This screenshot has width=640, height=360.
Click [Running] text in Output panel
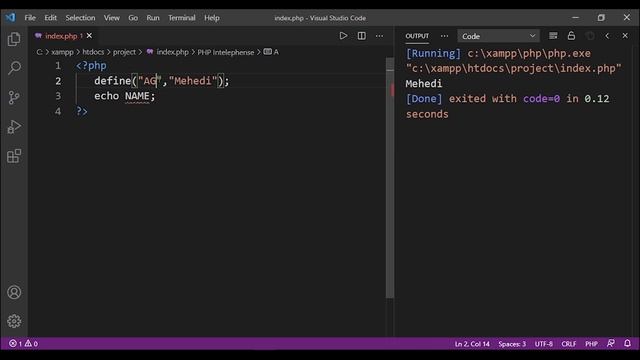(x=433, y=53)
